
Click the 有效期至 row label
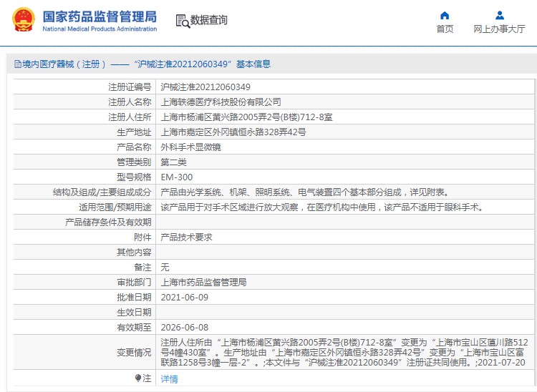pos(134,328)
